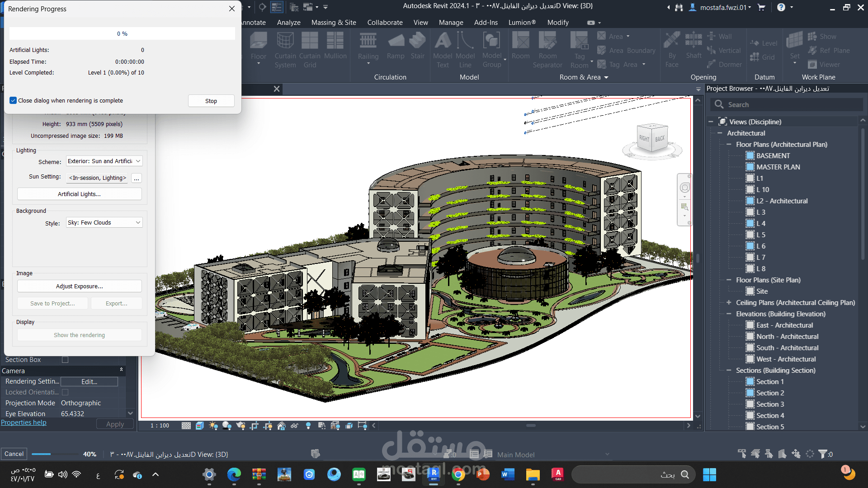
Task: Click Edit... for Rendering Settings
Action: click(x=89, y=382)
